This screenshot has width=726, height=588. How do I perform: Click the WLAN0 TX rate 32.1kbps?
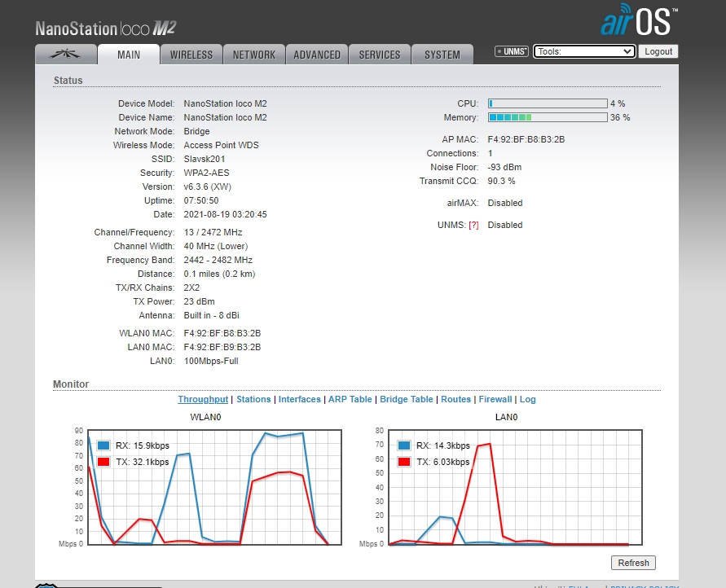point(151,462)
